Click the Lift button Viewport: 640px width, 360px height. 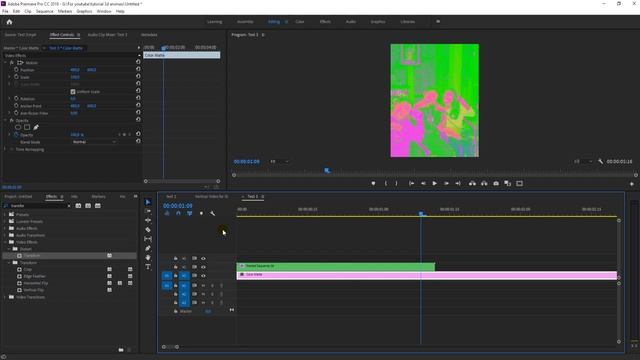pyautogui.click(x=472, y=184)
